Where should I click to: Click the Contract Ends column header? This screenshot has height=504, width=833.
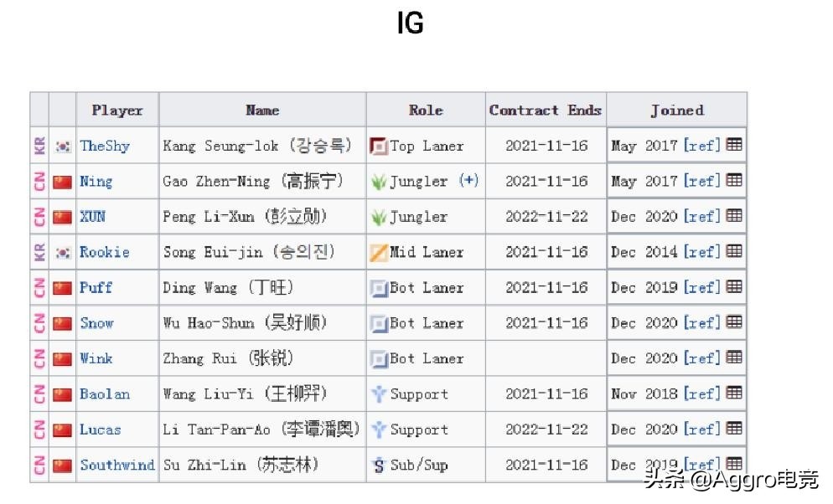click(x=546, y=110)
